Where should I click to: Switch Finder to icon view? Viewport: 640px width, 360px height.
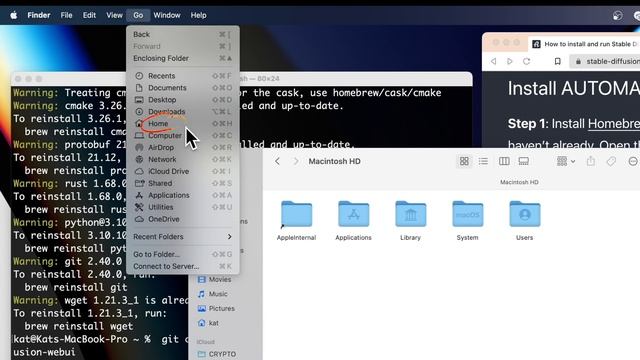tap(464, 161)
